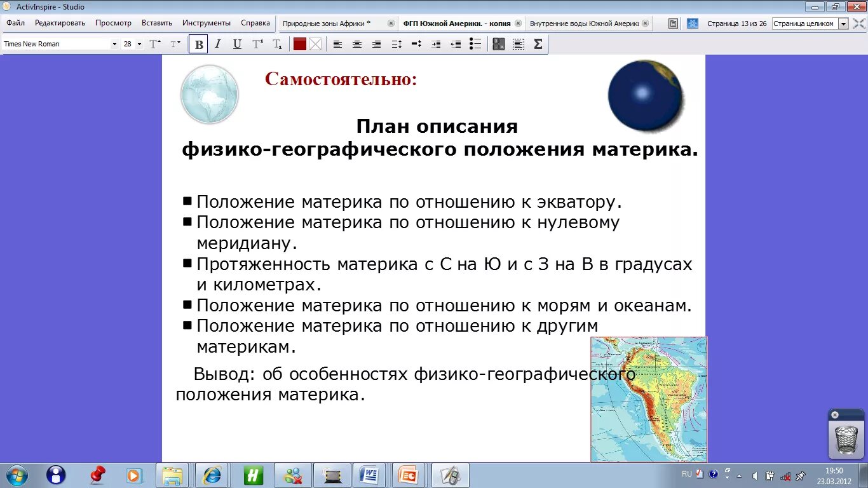The width and height of the screenshot is (868, 488).
Task: Close the trash can panel
Action: (835, 415)
